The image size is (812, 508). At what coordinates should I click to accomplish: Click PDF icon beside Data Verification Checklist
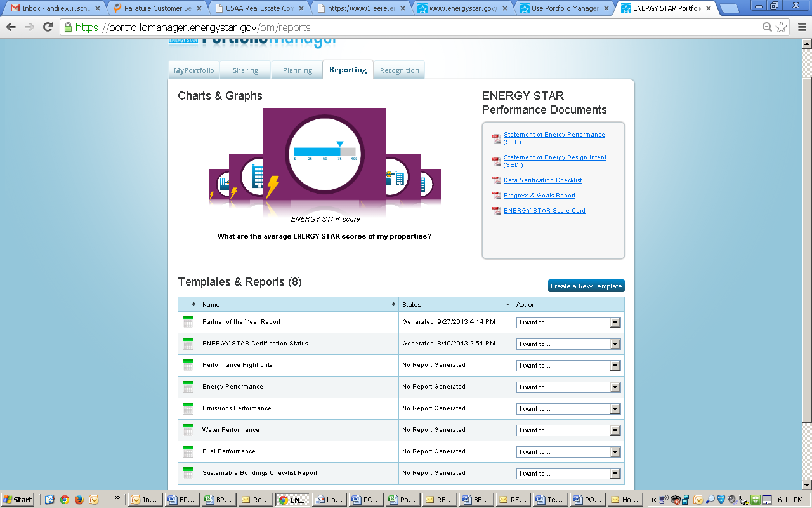[496, 180]
